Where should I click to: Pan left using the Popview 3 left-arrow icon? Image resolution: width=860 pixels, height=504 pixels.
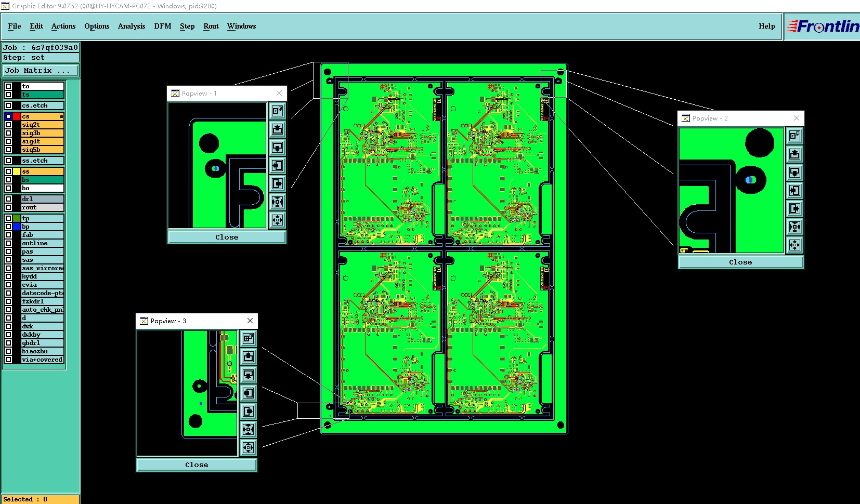click(248, 393)
